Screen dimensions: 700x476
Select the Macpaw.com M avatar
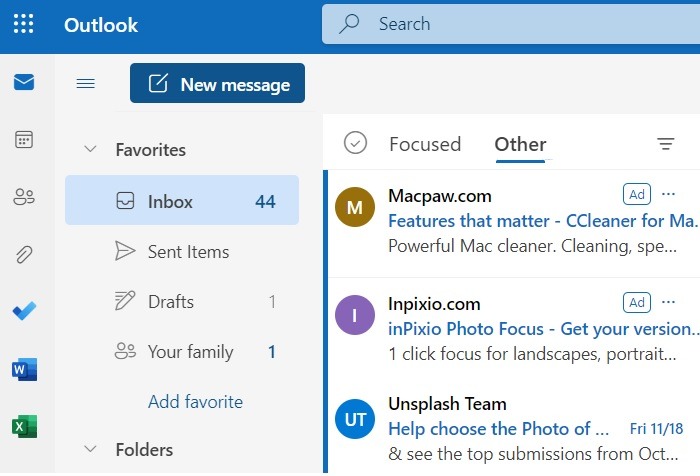355,207
